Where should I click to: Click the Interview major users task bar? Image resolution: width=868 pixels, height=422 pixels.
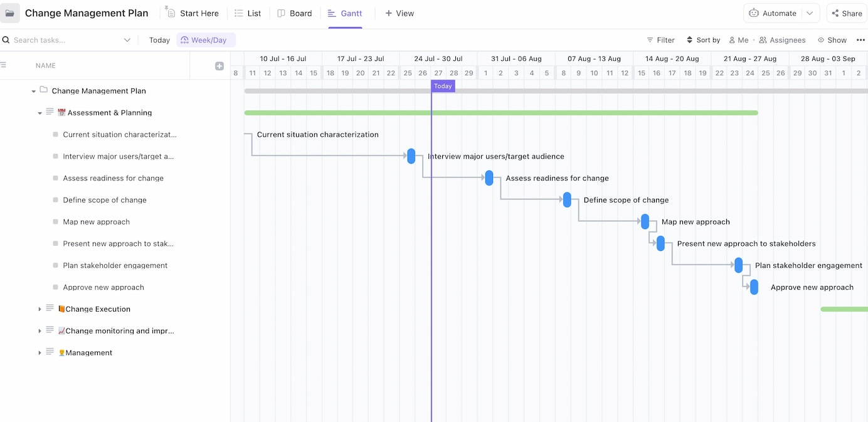click(411, 156)
